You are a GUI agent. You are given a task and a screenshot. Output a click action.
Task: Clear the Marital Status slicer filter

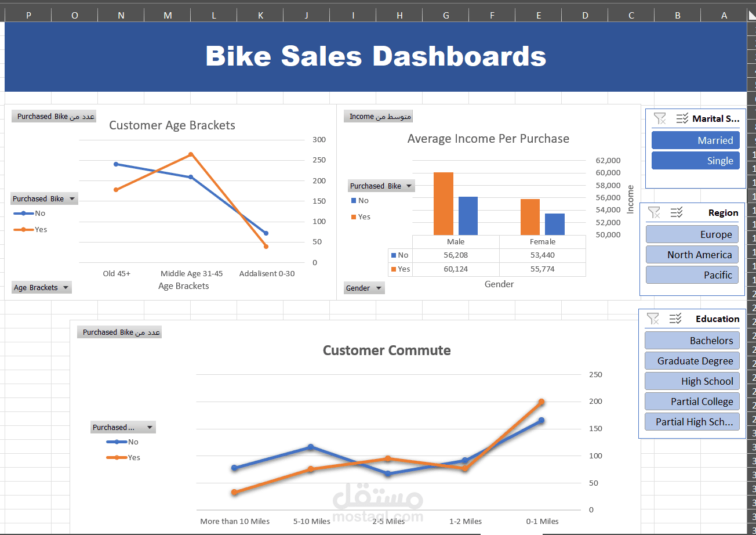(659, 118)
